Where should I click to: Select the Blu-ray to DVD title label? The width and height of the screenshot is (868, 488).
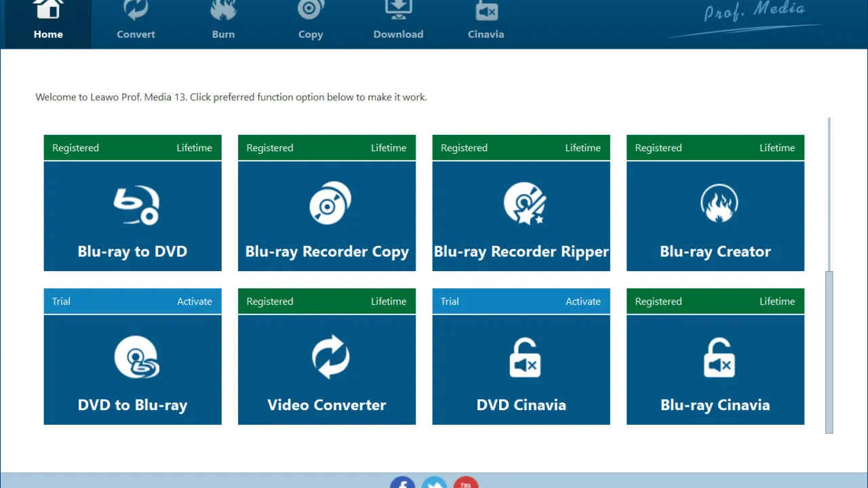click(x=132, y=251)
